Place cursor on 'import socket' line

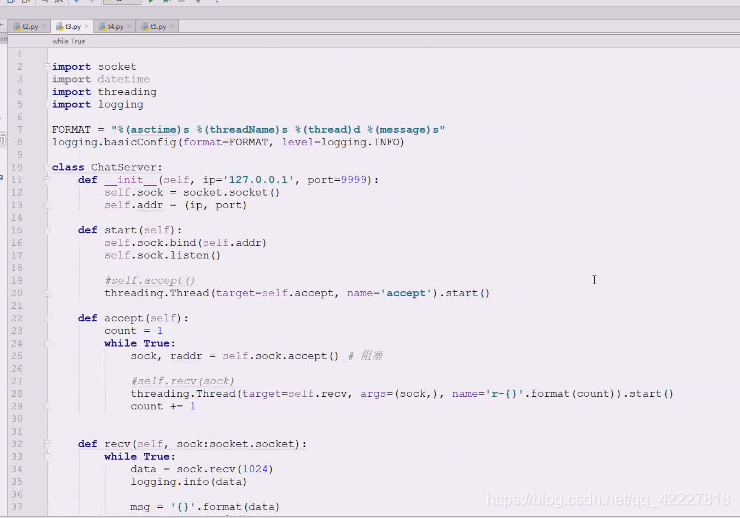94,67
